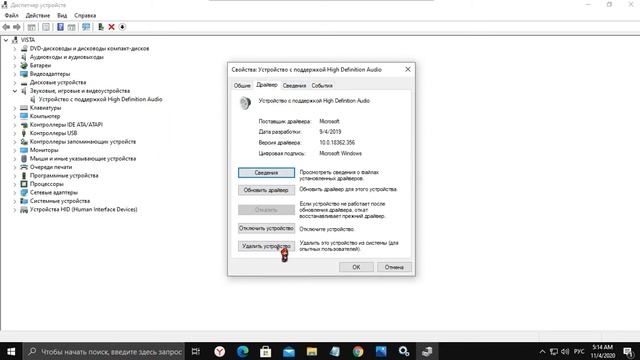Switch to the Драйвер tab
This screenshot has width=640, height=360.
click(267, 84)
